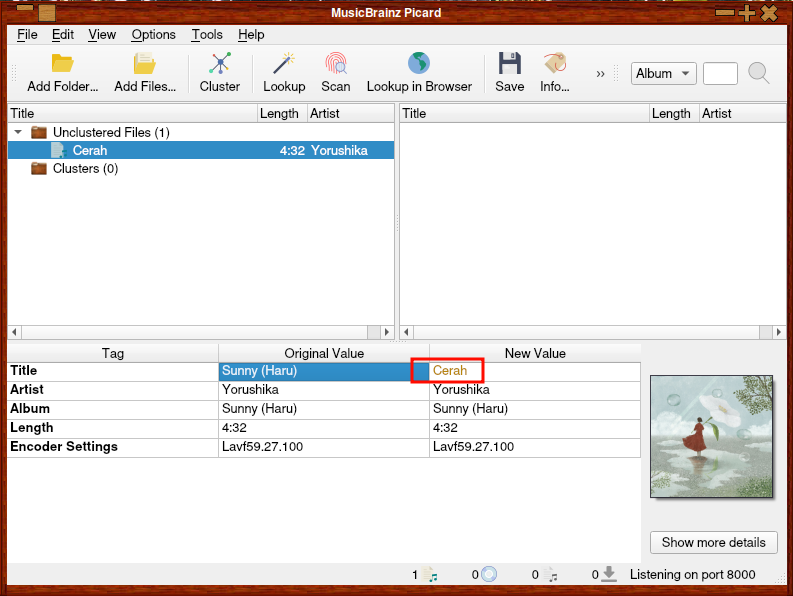Open the Tools menu
Image resolution: width=793 pixels, height=596 pixels.
pos(207,34)
